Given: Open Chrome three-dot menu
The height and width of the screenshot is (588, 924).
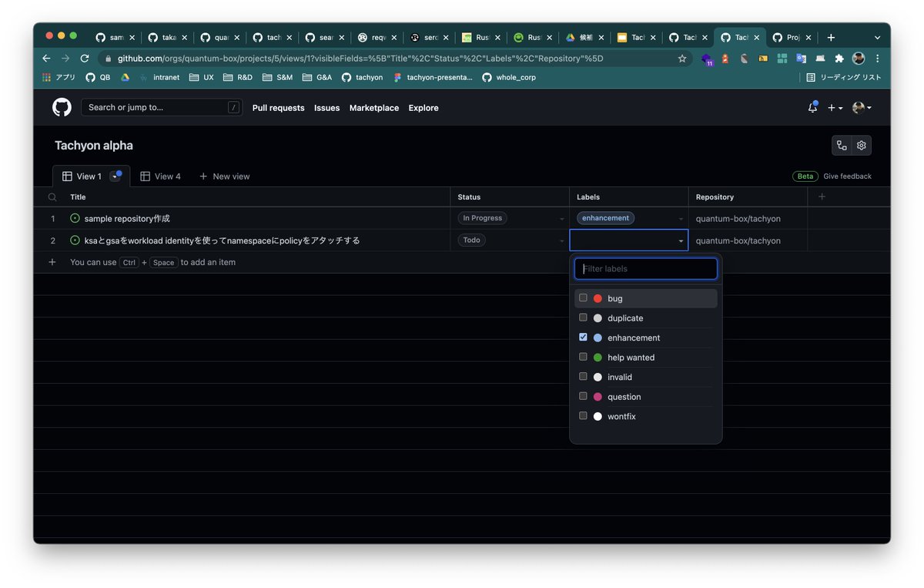Looking at the screenshot, I should tap(878, 59).
